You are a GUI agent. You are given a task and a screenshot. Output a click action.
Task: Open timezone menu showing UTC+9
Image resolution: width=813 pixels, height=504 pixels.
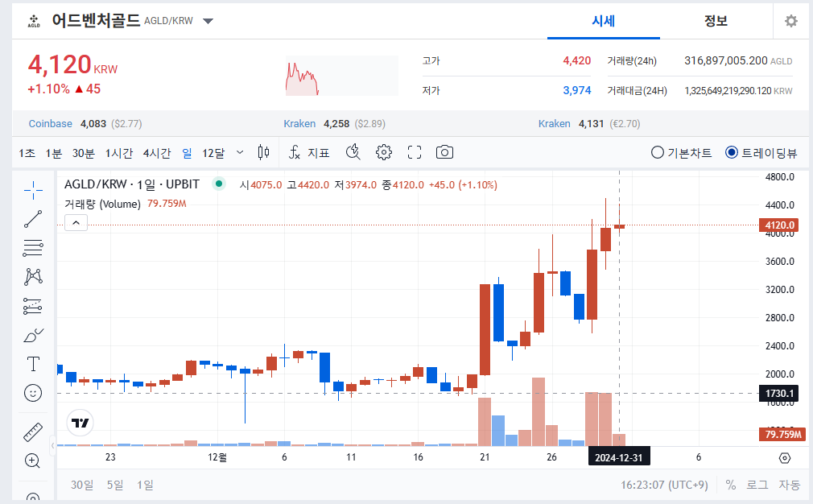coord(664,485)
